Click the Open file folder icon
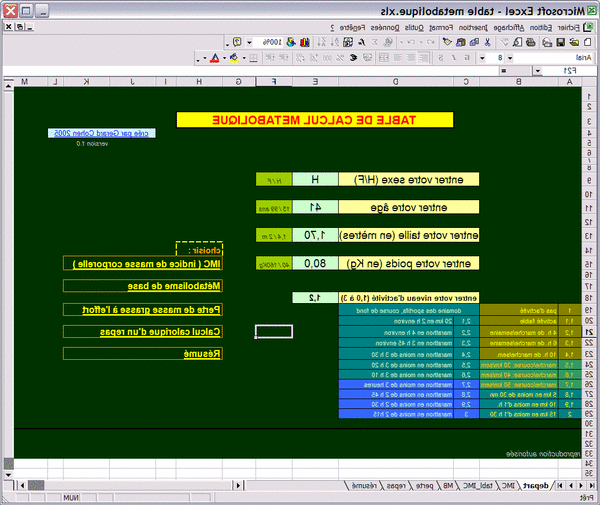Screen dimensions: 600x505 pos(574,42)
